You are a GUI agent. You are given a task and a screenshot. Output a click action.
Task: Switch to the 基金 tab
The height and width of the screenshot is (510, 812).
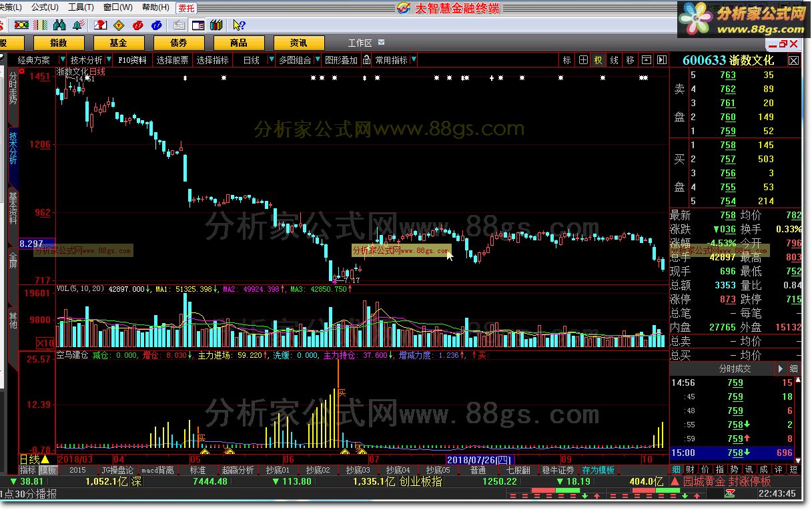click(x=118, y=43)
